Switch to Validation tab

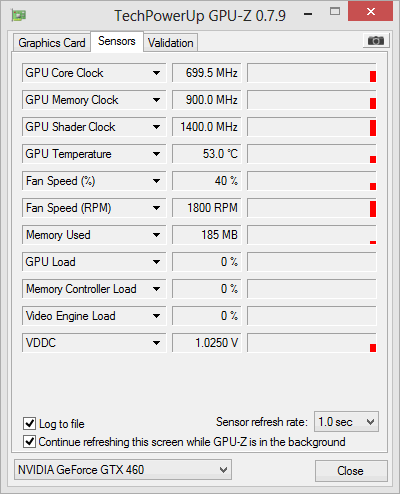171,43
